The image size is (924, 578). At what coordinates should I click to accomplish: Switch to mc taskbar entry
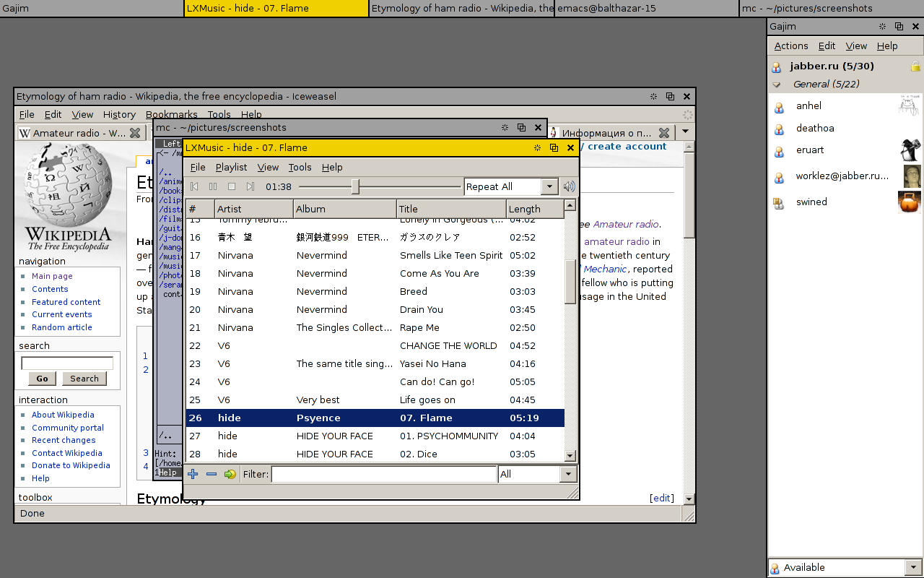832,9
